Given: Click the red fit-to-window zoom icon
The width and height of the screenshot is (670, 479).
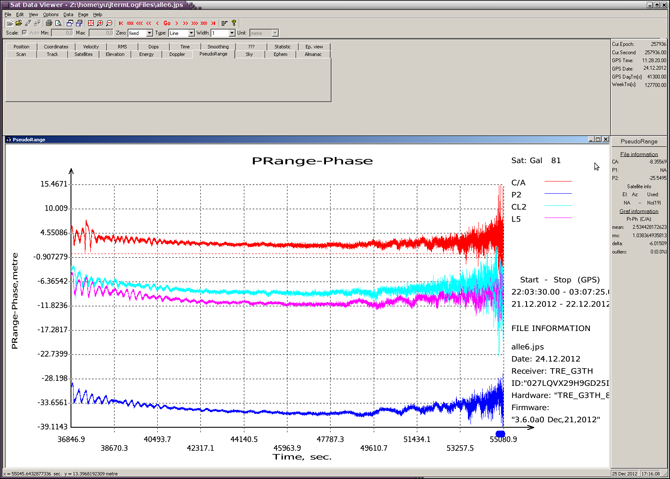Looking at the screenshot, I should 91,23.
